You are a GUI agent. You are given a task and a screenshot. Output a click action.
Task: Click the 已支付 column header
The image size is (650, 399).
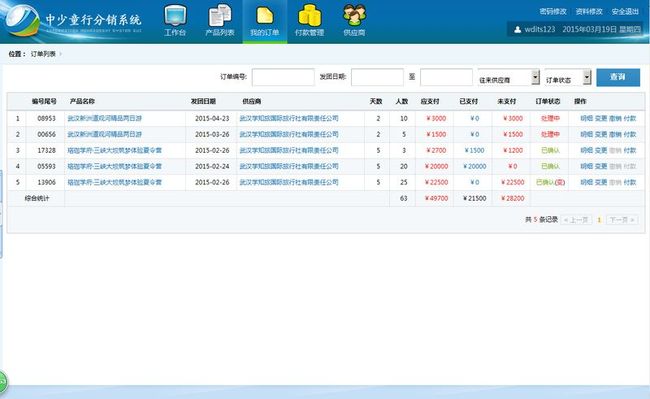point(468,101)
